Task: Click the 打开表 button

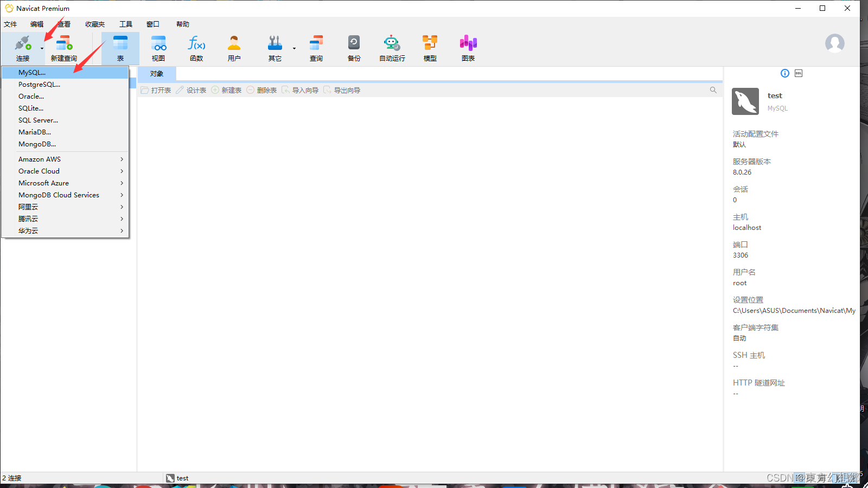Action: (x=156, y=90)
